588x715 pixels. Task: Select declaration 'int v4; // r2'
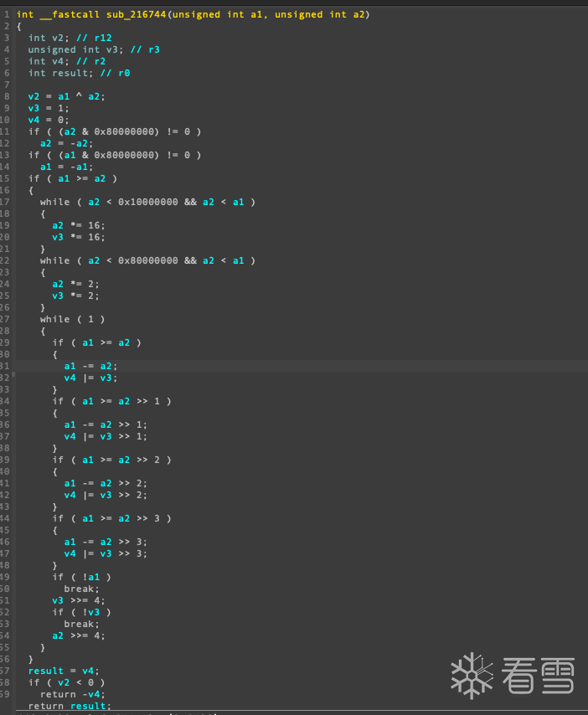click(67, 62)
